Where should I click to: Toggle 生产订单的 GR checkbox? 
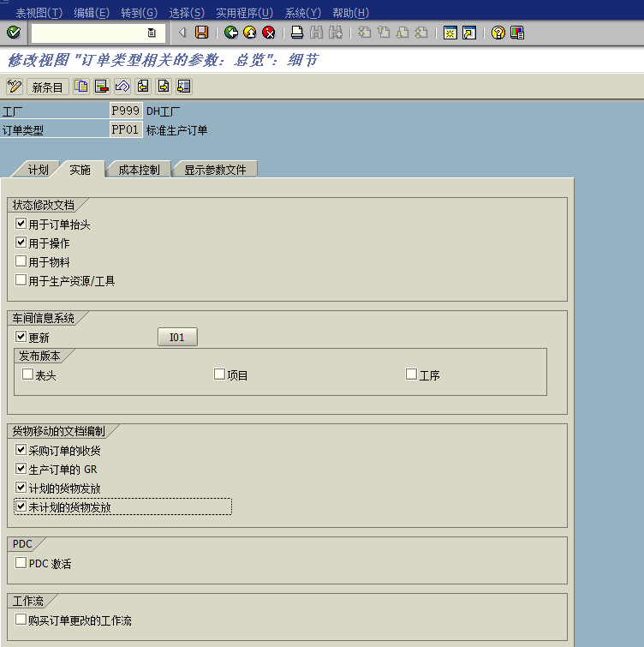pyautogui.click(x=21, y=469)
